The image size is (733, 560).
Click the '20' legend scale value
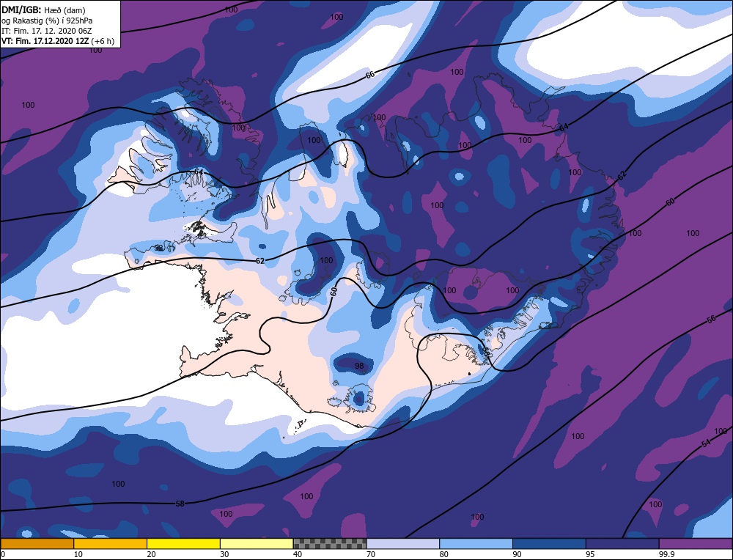[x=152, y=554]
